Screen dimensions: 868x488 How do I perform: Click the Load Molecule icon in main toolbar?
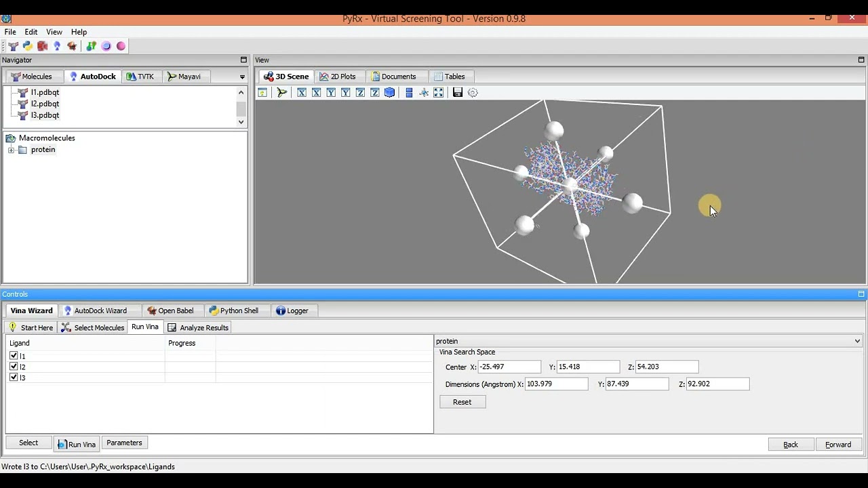pyautogui.click(x=13, y=46)
